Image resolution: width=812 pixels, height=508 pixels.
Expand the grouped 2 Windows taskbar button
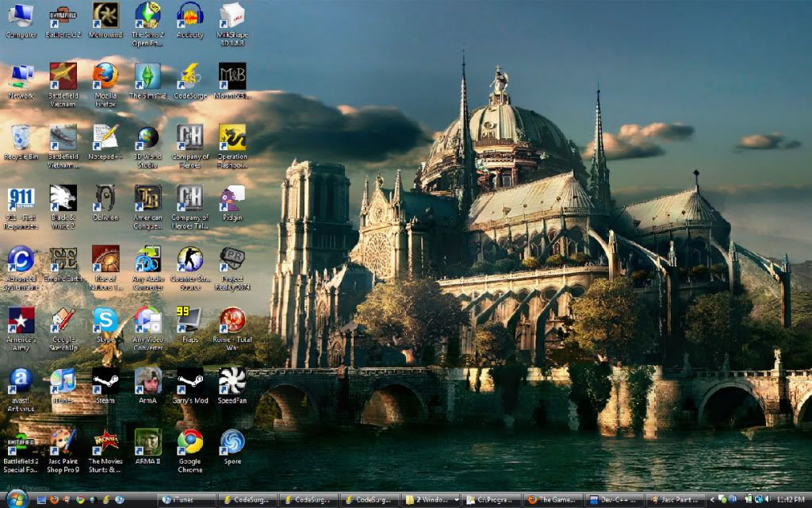coord(431,500)
